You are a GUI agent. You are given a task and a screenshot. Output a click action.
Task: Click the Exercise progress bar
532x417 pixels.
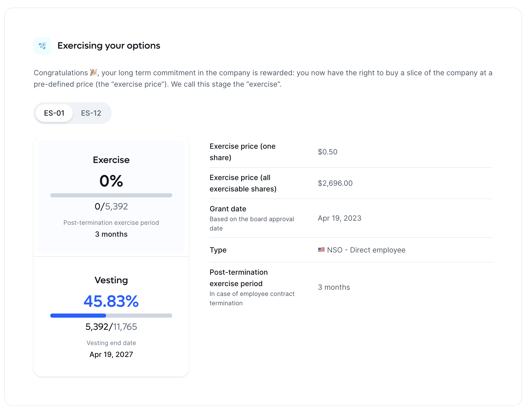pyautogui.click(x=111, y=195)
